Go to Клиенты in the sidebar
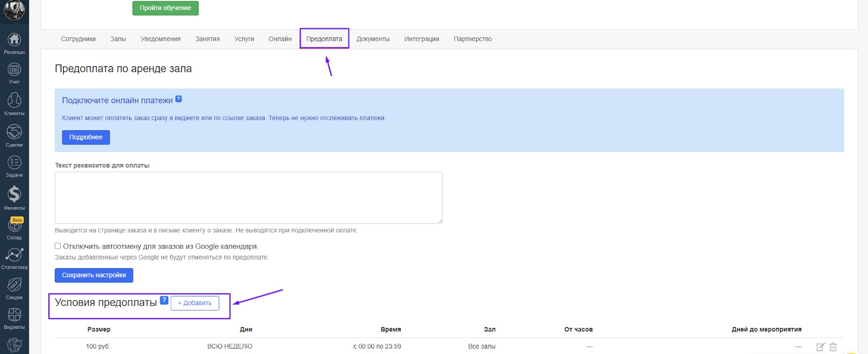The height and width of the screenshot is (354, 868). pos(14,100)
